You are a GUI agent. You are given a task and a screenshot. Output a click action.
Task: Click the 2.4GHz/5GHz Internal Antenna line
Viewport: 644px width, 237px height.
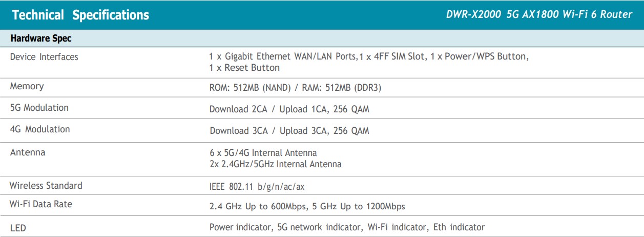tap(275, 164)
